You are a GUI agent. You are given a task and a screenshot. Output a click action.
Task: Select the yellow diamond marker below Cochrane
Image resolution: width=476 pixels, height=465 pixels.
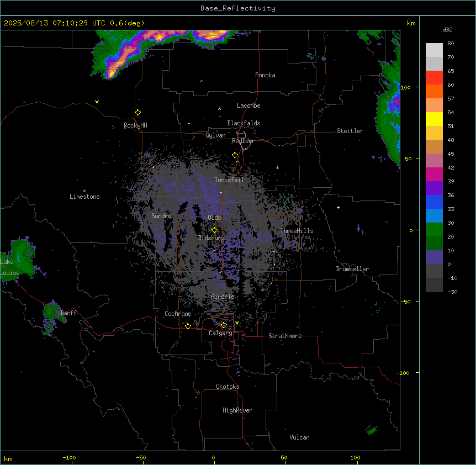tap(188, 326)
